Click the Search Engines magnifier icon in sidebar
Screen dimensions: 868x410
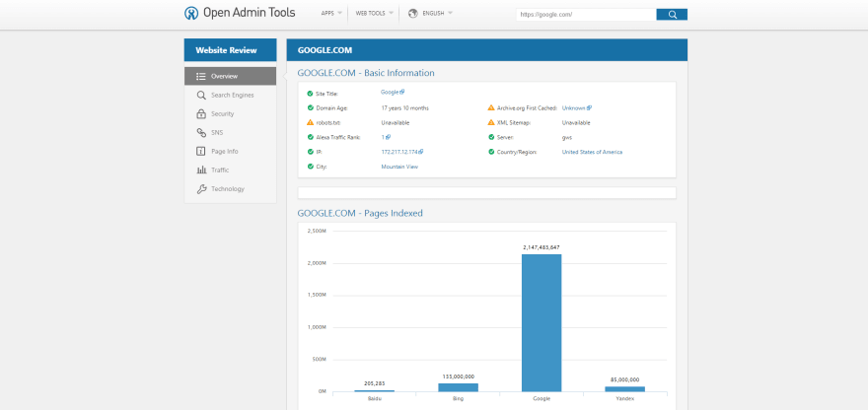[x=201, y=96]
